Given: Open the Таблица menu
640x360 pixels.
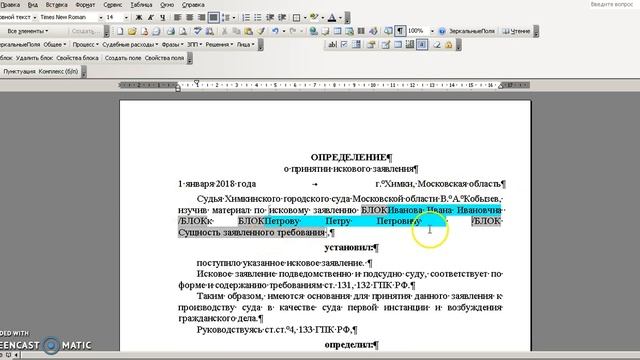Looking at the screenshot, I should [141, 5].
